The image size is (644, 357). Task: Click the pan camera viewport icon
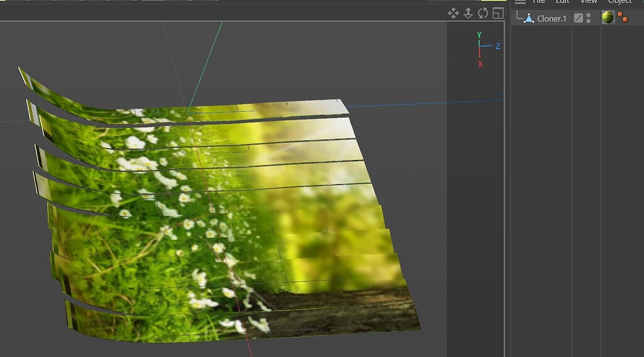pyautogui.click(x=453, y=13)
